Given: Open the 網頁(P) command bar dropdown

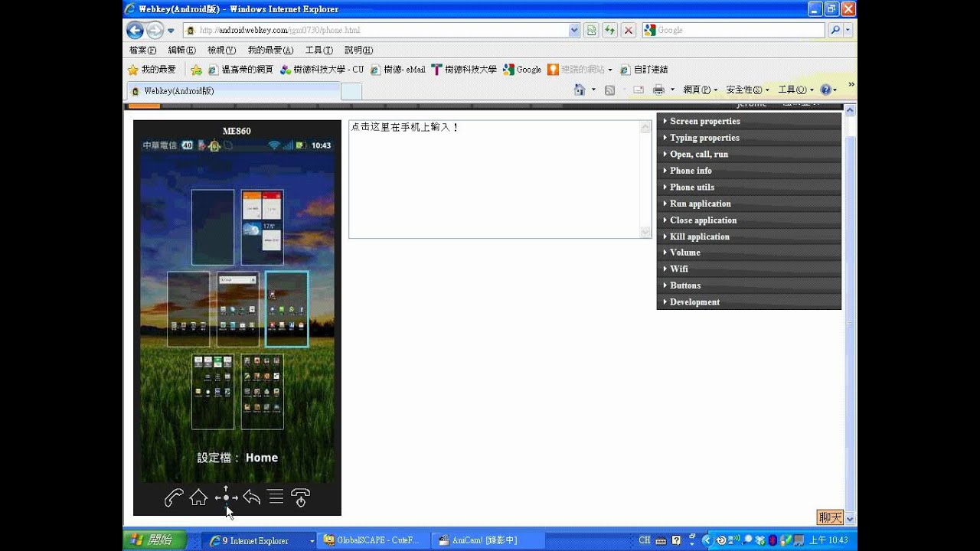Looking at the screenshot, I should coord(700,90).
